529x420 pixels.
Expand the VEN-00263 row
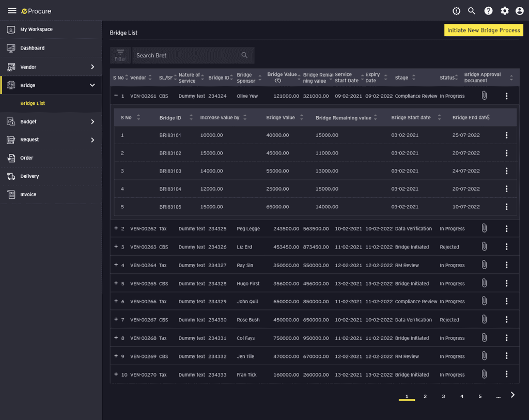116,246
